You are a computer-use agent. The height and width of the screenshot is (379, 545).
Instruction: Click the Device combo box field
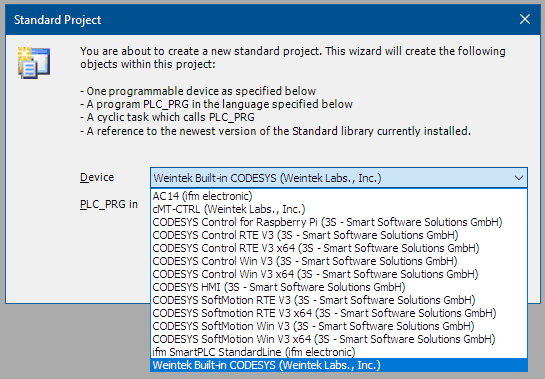(339, 178)
